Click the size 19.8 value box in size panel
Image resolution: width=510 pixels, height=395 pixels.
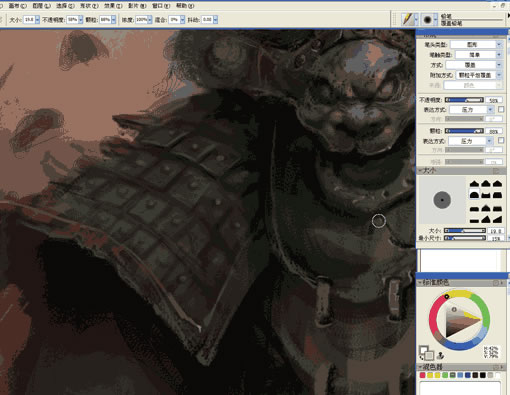(495, 231)
